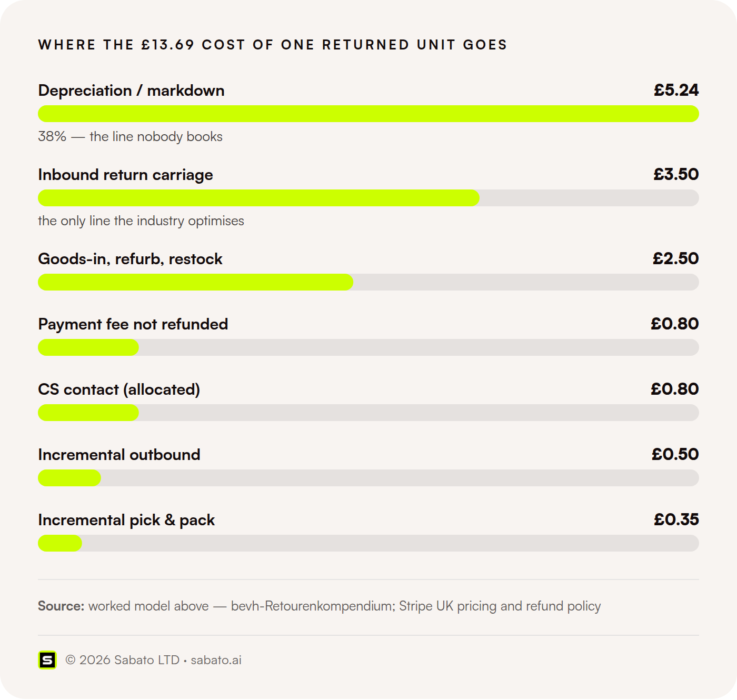
Task: Click 'the only line the industry optimises' note
Action: (x=141, y=221)
